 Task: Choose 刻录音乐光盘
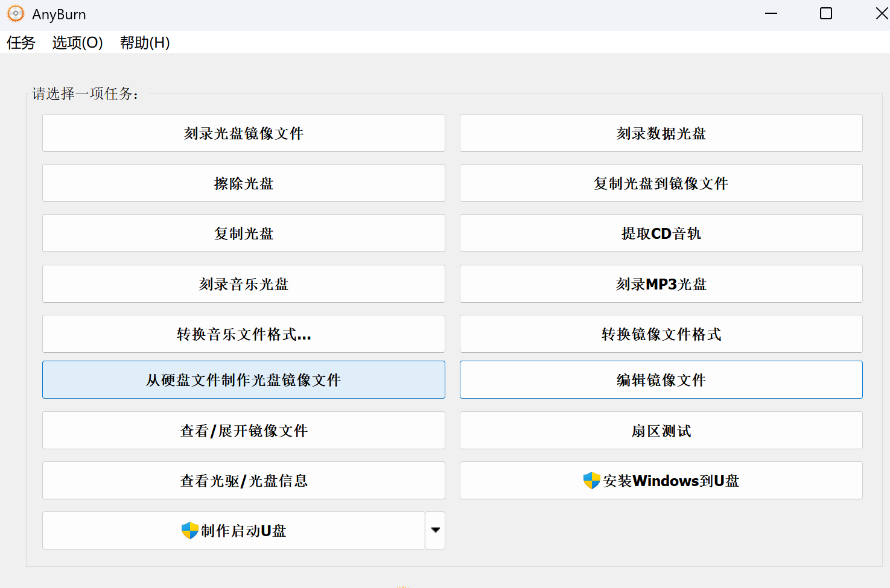[244, 284]
